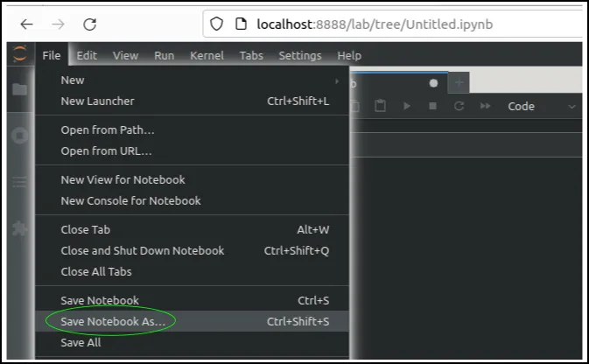The width and height of the screenshot is (589, 364).
Task: Click the unsaved dot on notebook tab
Action: (433, 83)
